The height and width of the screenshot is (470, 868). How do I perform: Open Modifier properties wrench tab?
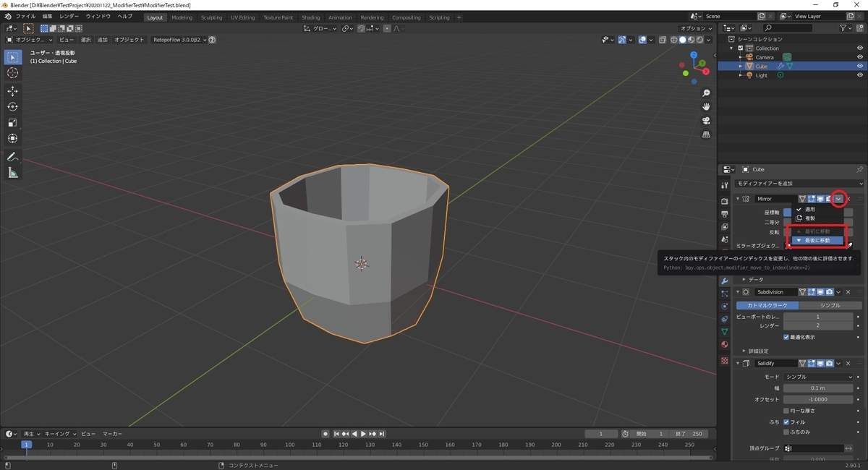[725, 281]
